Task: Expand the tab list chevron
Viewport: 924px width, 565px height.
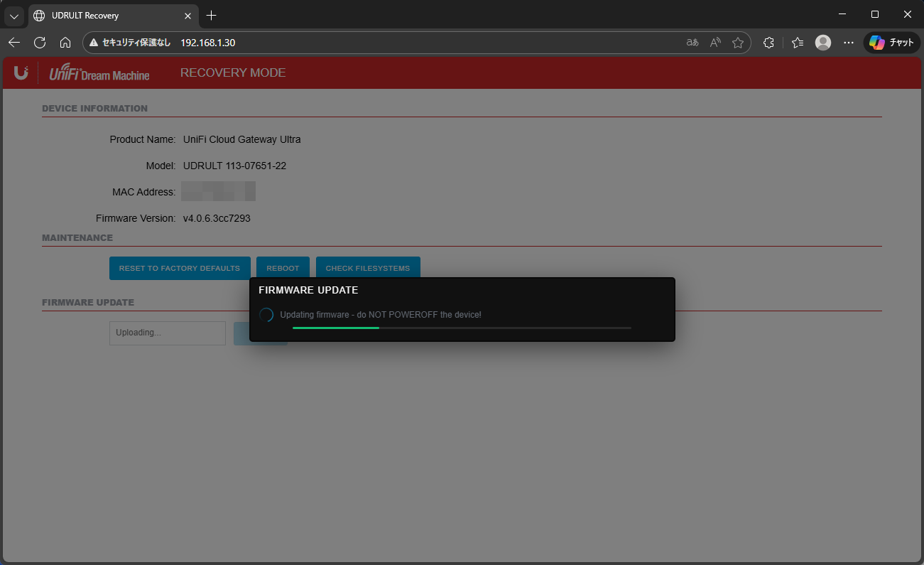Action: tap(14, 16)
